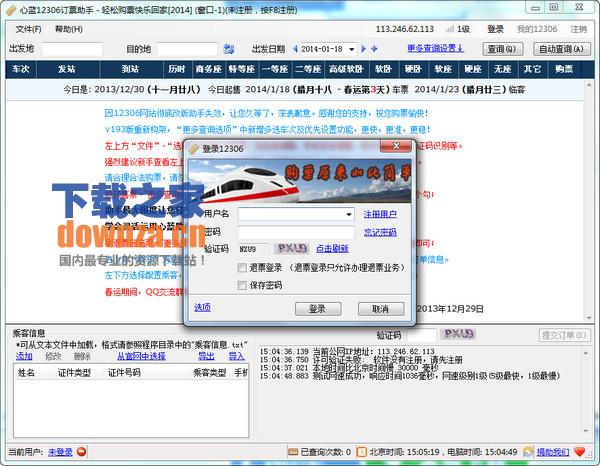Click 登录 button in login dialog
600x466 pixels.
(x=318, y=309)
